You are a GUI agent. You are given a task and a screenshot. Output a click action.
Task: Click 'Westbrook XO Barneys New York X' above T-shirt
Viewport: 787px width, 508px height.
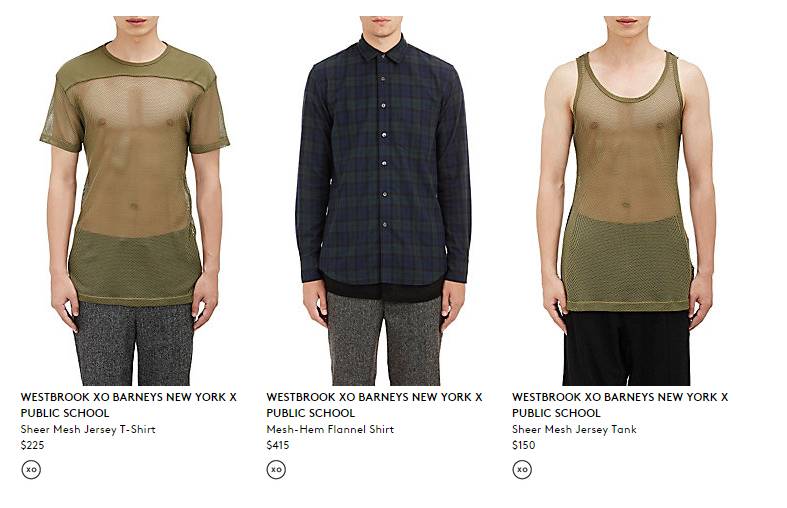(128, 397)
